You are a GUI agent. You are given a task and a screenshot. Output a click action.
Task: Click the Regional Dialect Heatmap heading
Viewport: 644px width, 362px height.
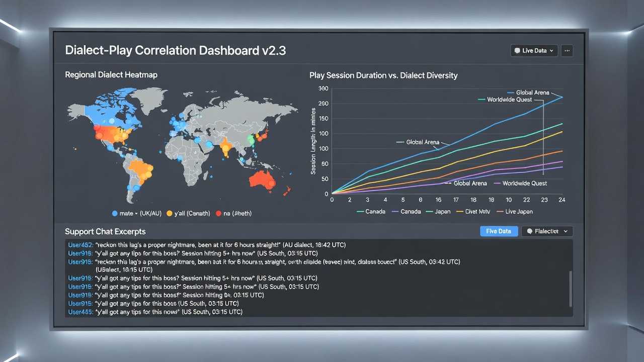click(x=111, y=75)
